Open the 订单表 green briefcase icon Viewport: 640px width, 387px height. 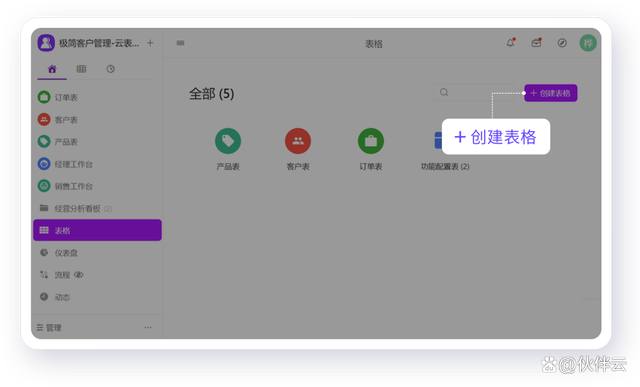pos(371,141)
